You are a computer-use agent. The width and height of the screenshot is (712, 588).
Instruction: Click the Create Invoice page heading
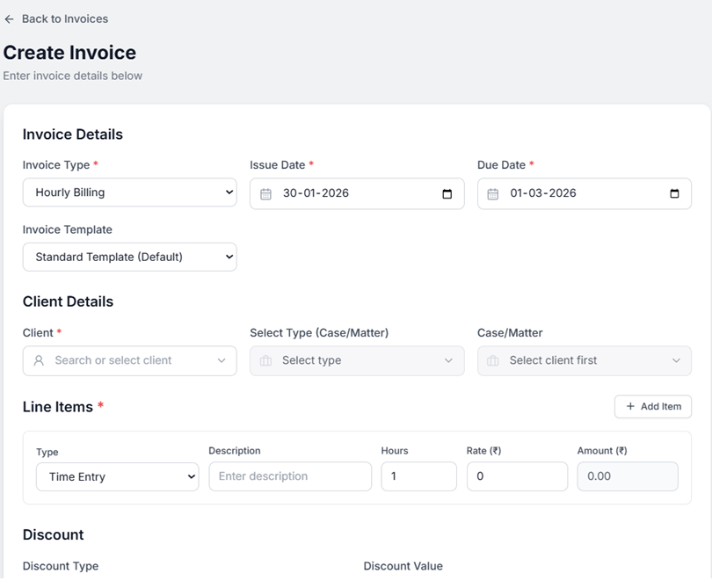click(x=70, y=53)
